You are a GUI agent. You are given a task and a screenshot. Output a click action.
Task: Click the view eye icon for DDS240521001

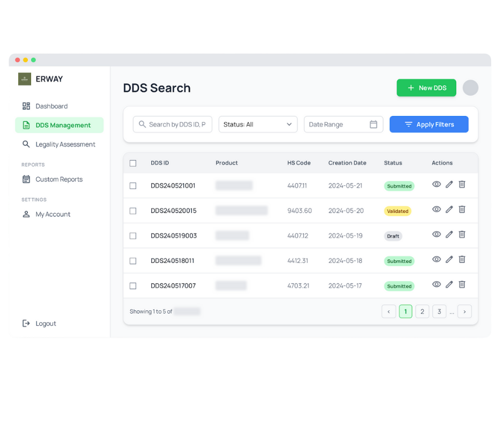pyautogui.click(x=436, y=184)
